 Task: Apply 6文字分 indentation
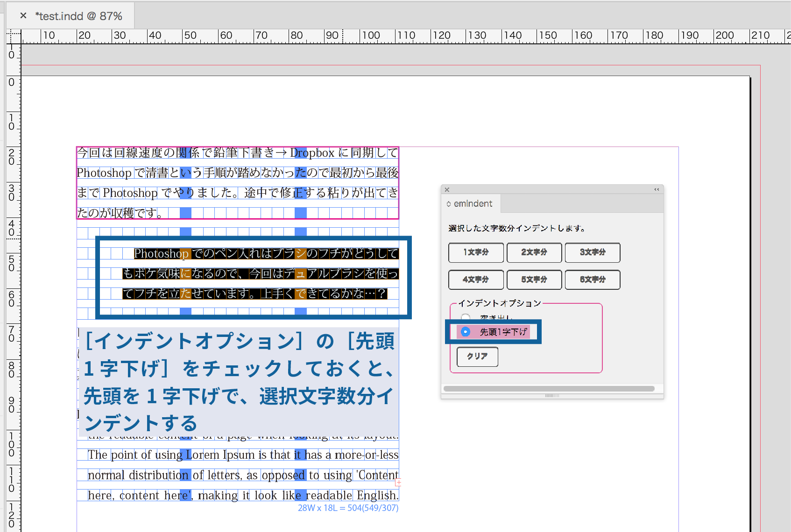(x=592, y=280)
